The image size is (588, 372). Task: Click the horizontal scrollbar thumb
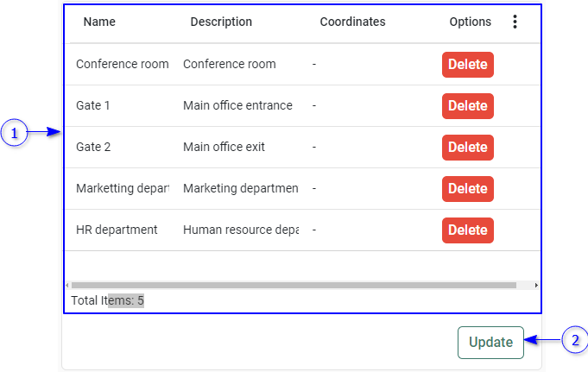(294, 285)
